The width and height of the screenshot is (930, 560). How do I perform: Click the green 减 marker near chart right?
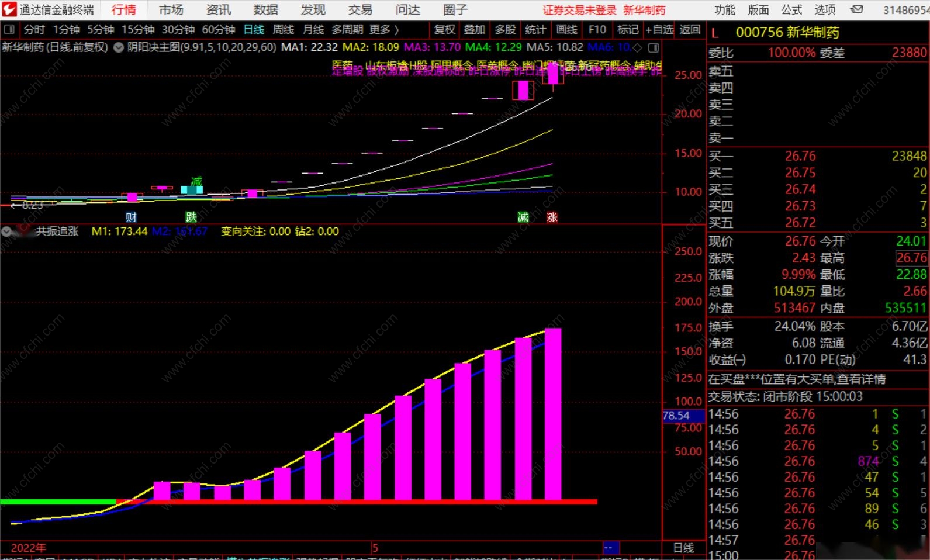pyautogui.click(x=523, y=217)
